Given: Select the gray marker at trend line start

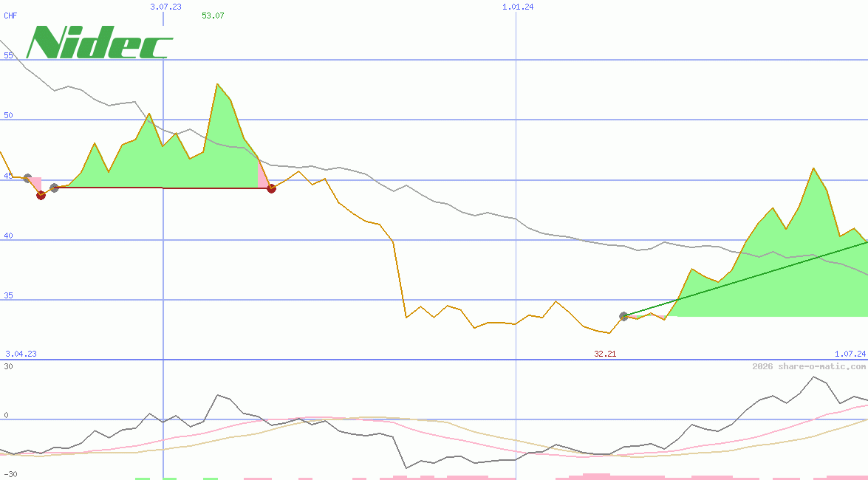Looking at the screenshot, I should [x=624, y=316].
